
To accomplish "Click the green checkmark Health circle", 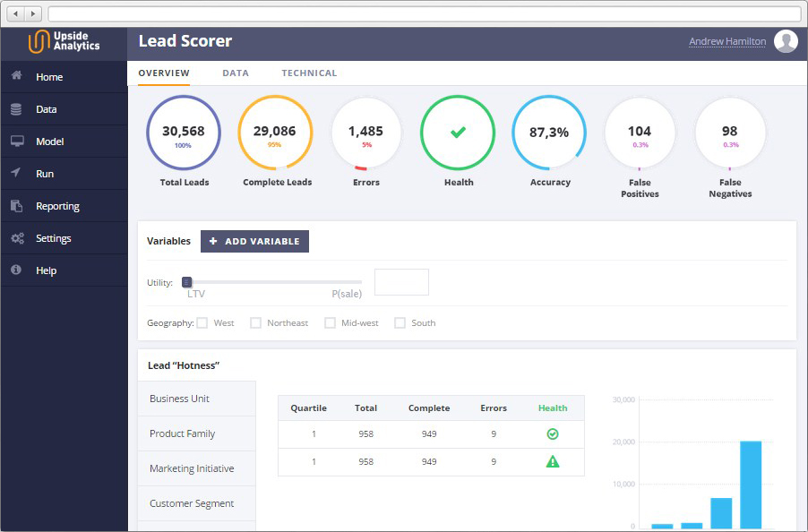I will coord(458,133).
